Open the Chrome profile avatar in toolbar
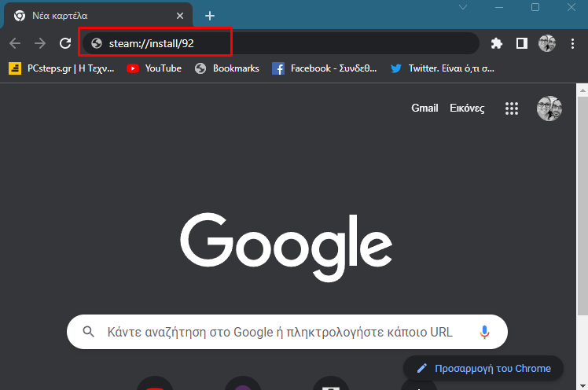Screen dimensions: 588x390 (547, 43)
